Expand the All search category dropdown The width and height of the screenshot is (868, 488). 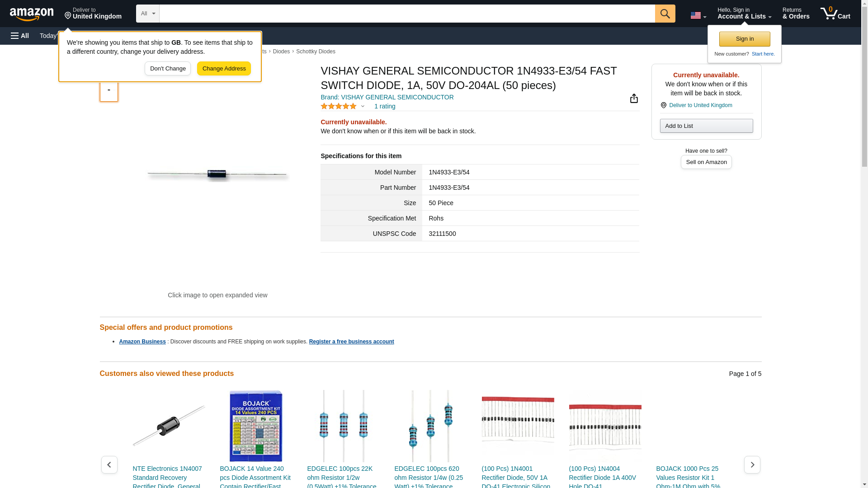147,14
